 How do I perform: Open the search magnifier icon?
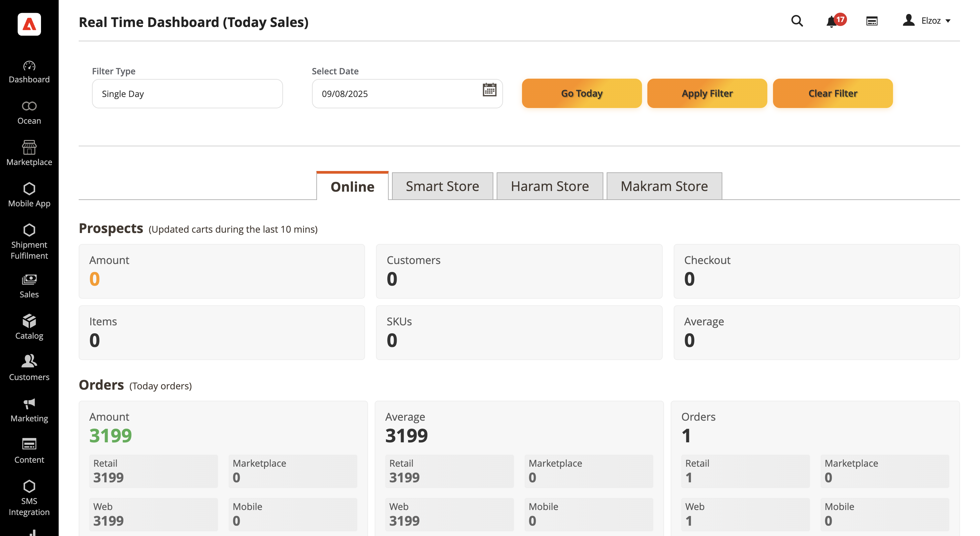(797, 21)
